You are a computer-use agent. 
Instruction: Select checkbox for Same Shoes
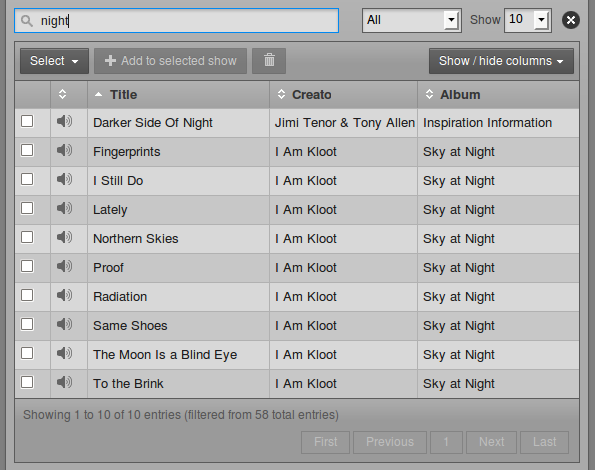tap(27, 324)
